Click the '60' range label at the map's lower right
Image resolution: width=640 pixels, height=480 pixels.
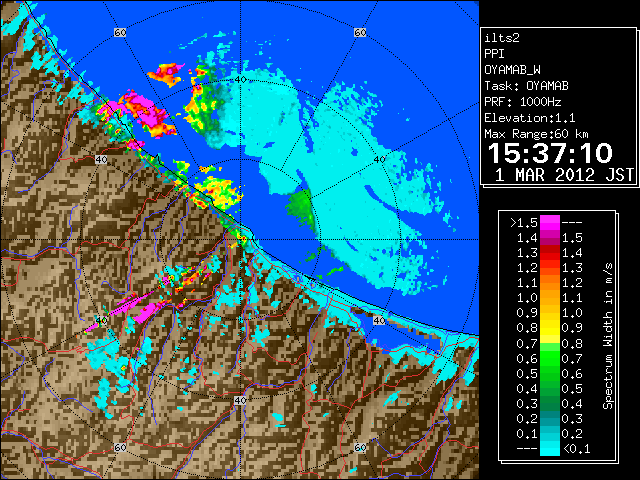(x=360, y=447)
